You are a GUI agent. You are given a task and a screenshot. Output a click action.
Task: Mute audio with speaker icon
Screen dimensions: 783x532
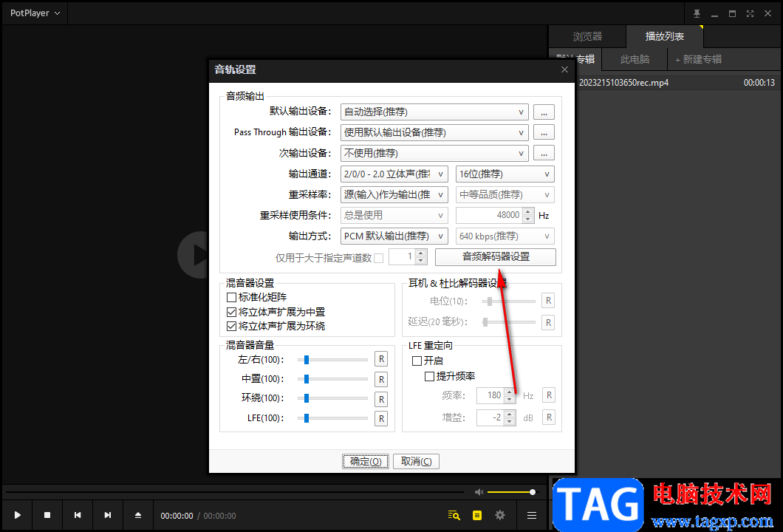pyautogui.click(x=479, y=492)
